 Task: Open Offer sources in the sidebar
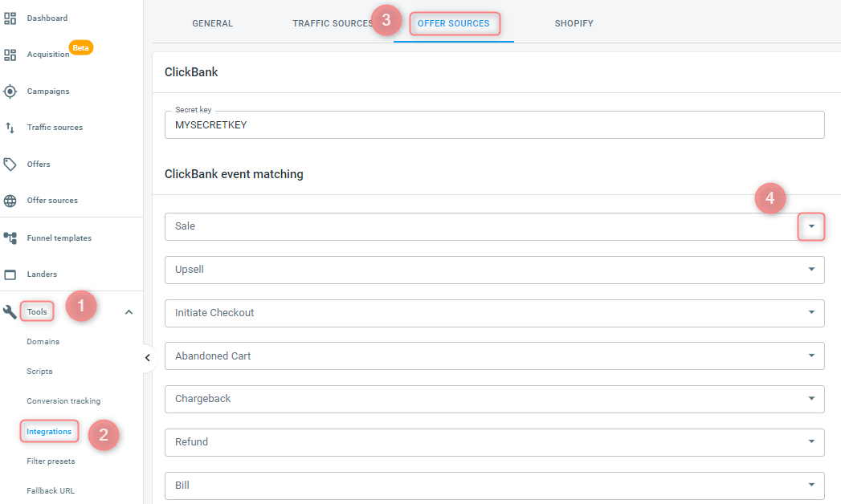52,201
